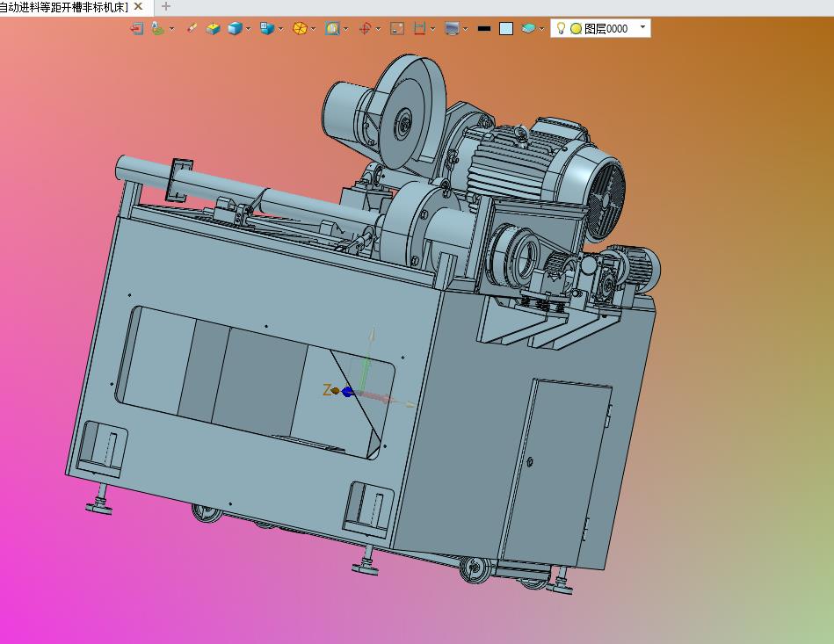
Task: Click the red exit door icon
Action: 136,28
